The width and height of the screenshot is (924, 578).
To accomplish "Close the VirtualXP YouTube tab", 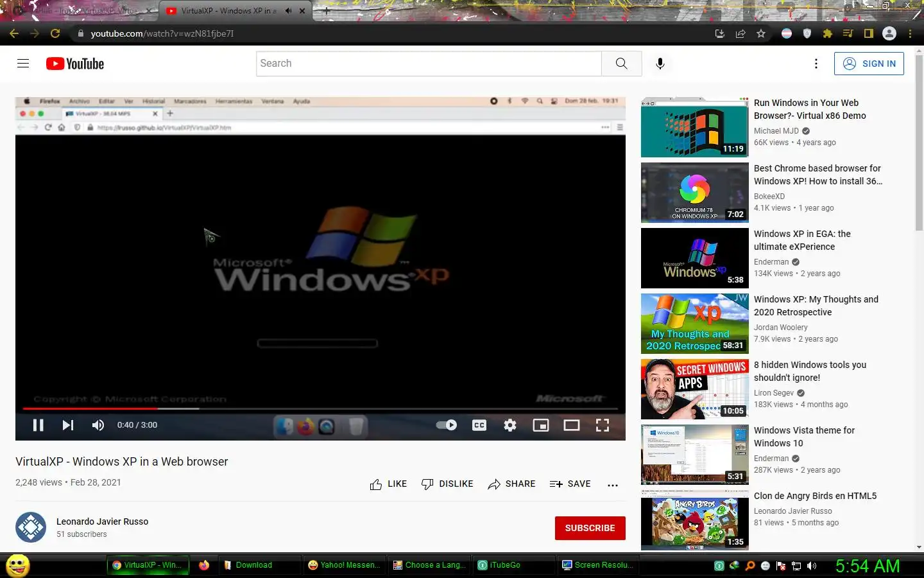I will tap(302, 11).
